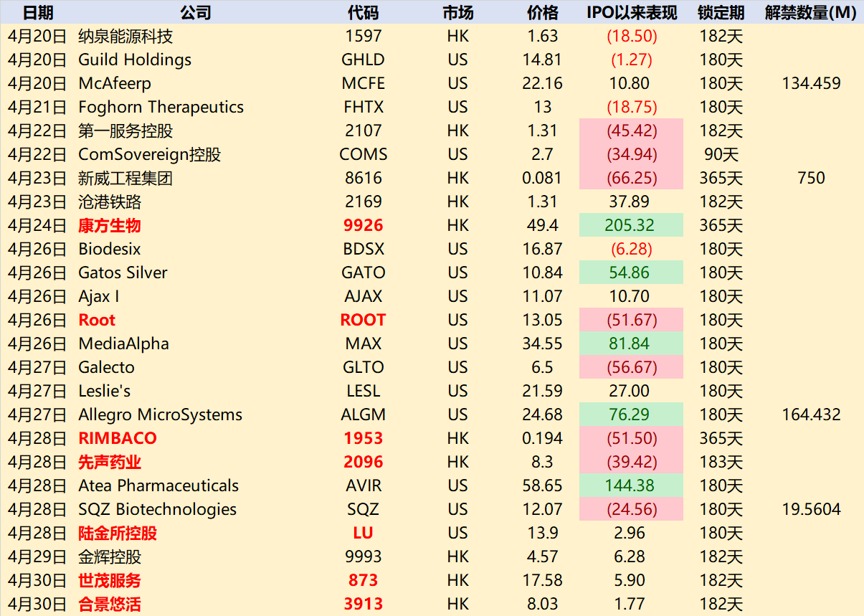Select the 解禁数量(M) header cell
Viewport: 864px width, 616px height.
811,12
